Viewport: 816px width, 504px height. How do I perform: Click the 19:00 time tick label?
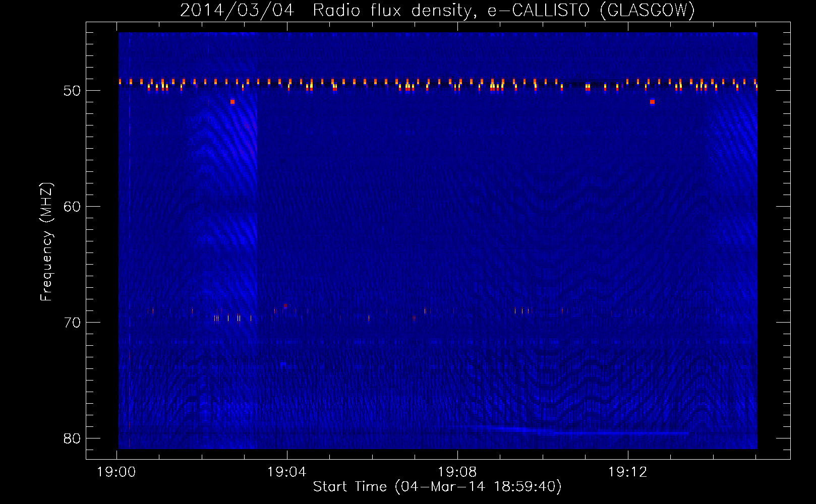[x=116, y=472]
